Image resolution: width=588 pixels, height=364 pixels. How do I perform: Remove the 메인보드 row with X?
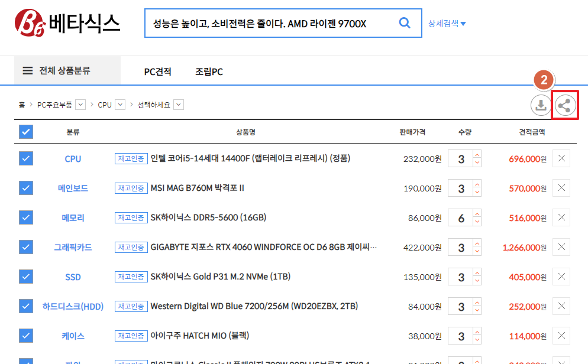(x=561, y=188)
